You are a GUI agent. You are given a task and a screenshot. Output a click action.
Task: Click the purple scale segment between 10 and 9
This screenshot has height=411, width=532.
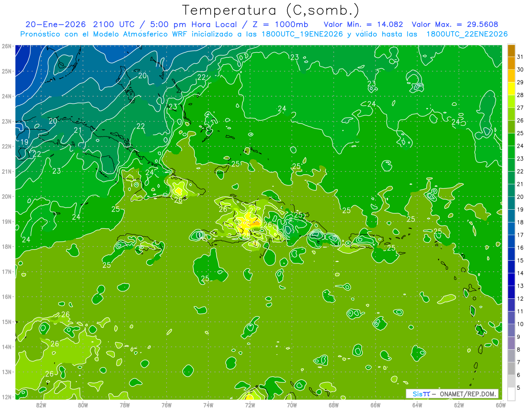pos(511,330)
